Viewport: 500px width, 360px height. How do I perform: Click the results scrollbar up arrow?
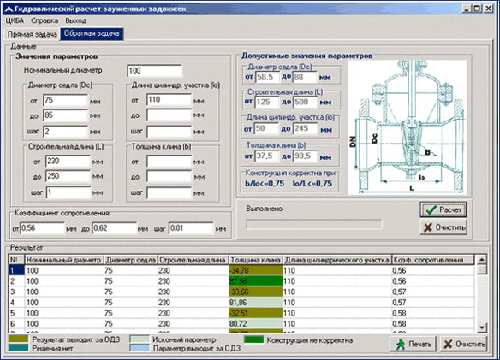(x=482, y=260)
